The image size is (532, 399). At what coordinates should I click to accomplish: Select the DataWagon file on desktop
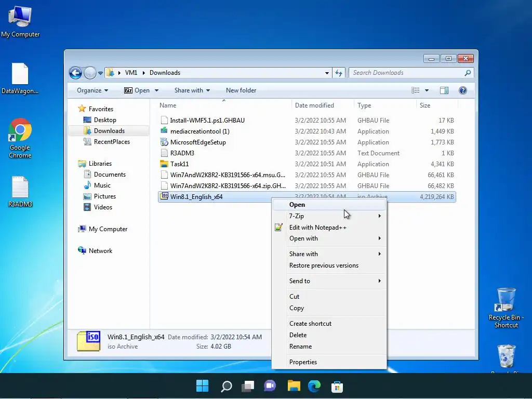20,78
